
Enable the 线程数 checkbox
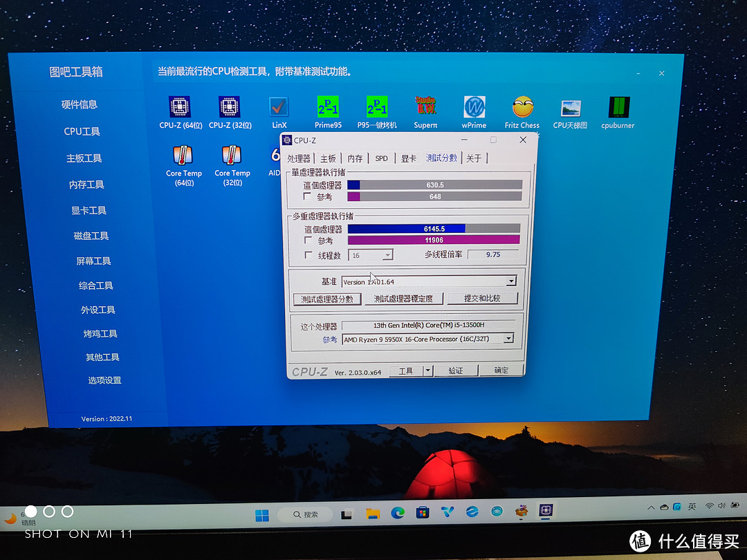[x=308, y=255]
